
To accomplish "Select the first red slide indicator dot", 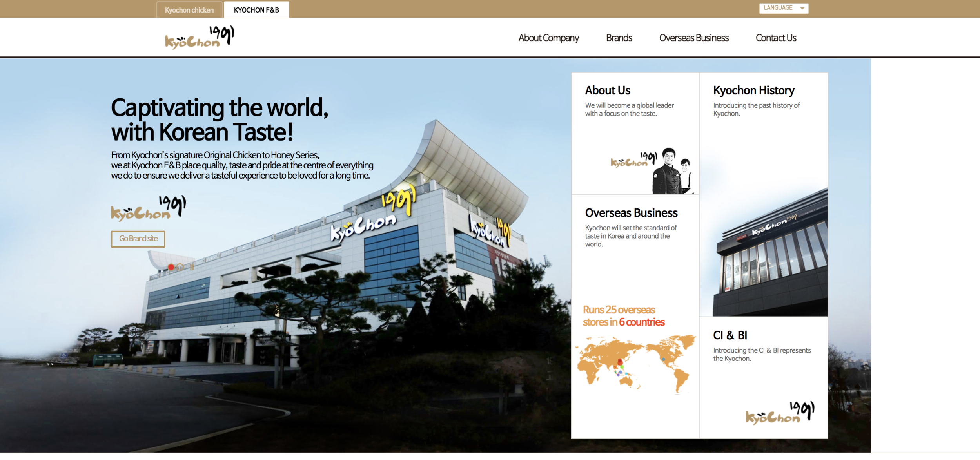I will (171, 267).
